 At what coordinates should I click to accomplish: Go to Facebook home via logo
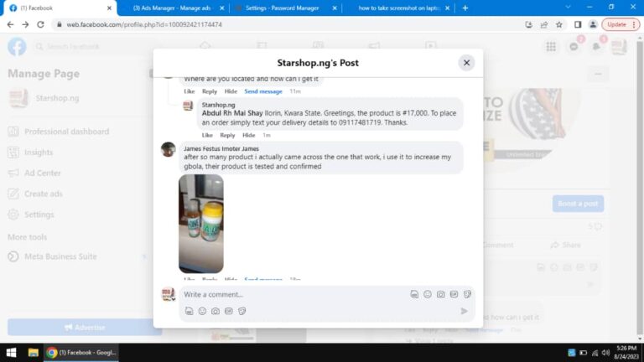(x=17, y=46)
